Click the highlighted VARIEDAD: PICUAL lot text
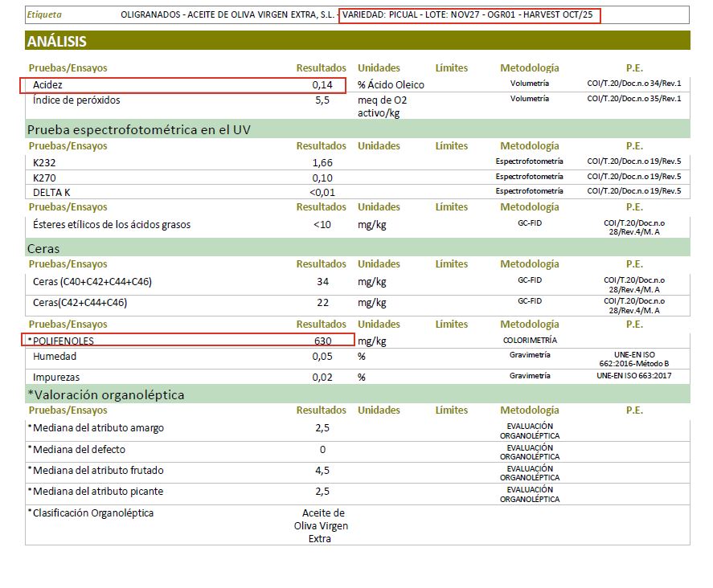This screenshot has height=588, width=713. coord(469,15)
